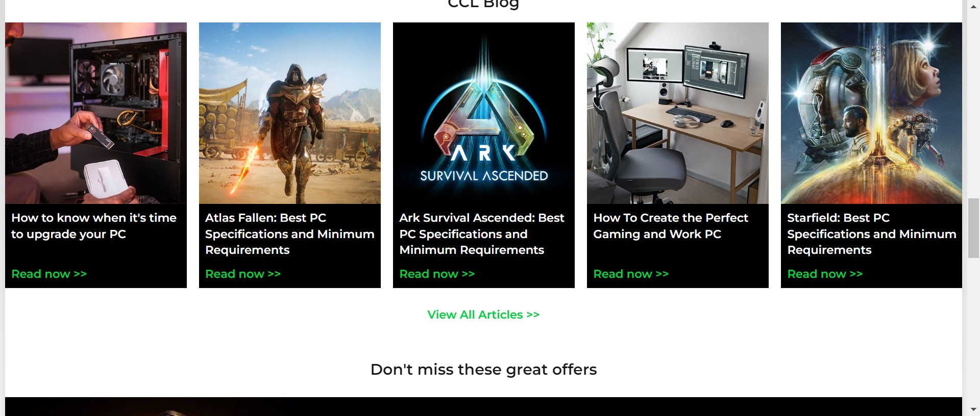Click the Ark Survival Ascended logo image
Viewport: 980px width, 416px height.
click(484, 113)
